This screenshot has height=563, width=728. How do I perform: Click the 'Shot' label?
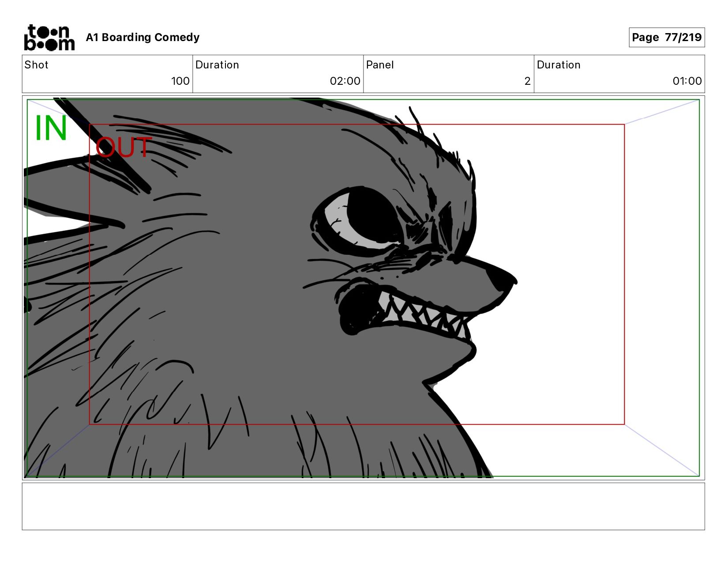tap(36, 65)
